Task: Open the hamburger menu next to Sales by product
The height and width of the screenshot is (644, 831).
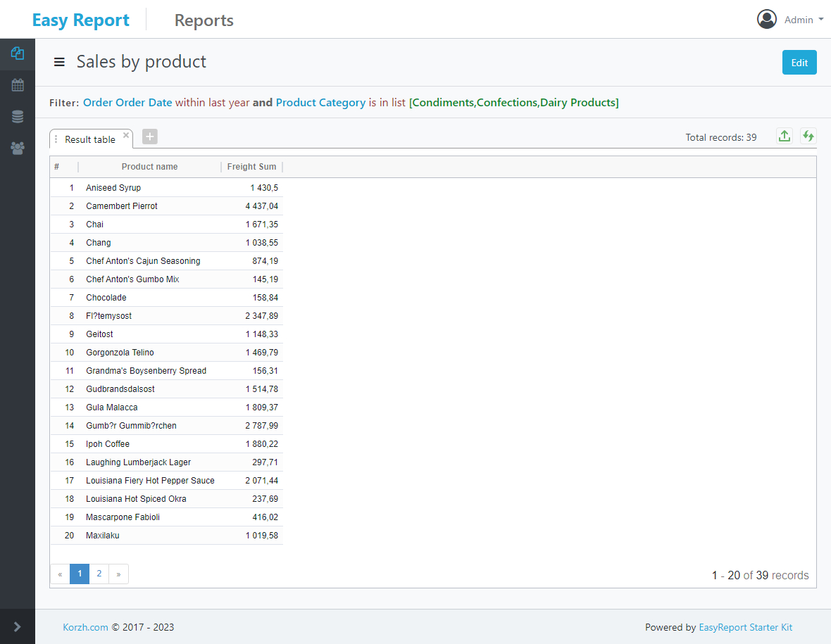Action: 59,62
